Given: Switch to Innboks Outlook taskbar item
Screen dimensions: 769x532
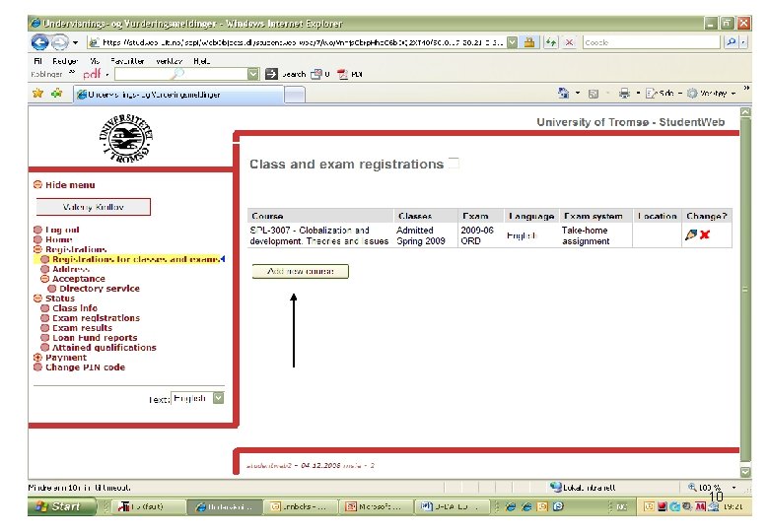Looking at the screenshot, I should [299, 507].
